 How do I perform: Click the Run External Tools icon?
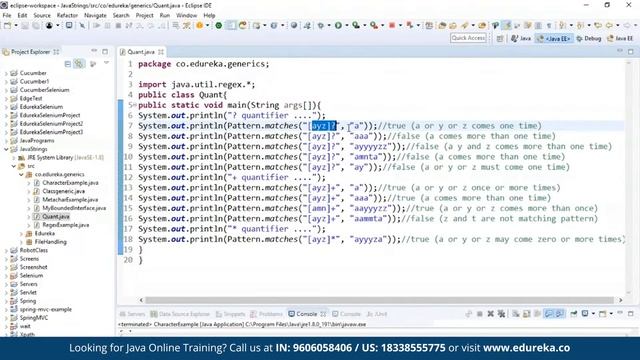click(x=373, y=25)
